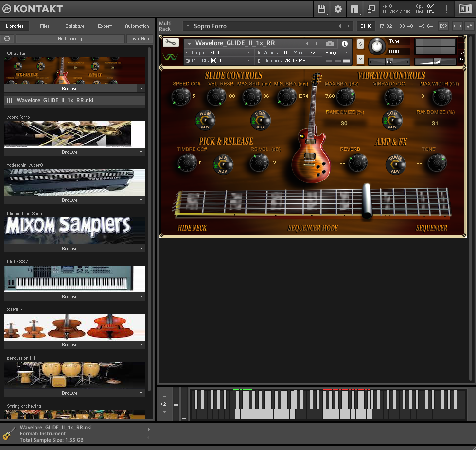Open WI Guitar Browse dropdown arrow
Image resolution: width=476 pixels, height=450 pixels.
coord(141,89)
